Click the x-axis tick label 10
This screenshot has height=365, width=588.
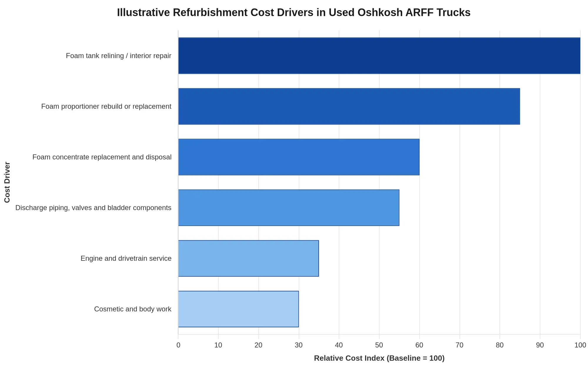pyautogui.click(x=218, y=345)
